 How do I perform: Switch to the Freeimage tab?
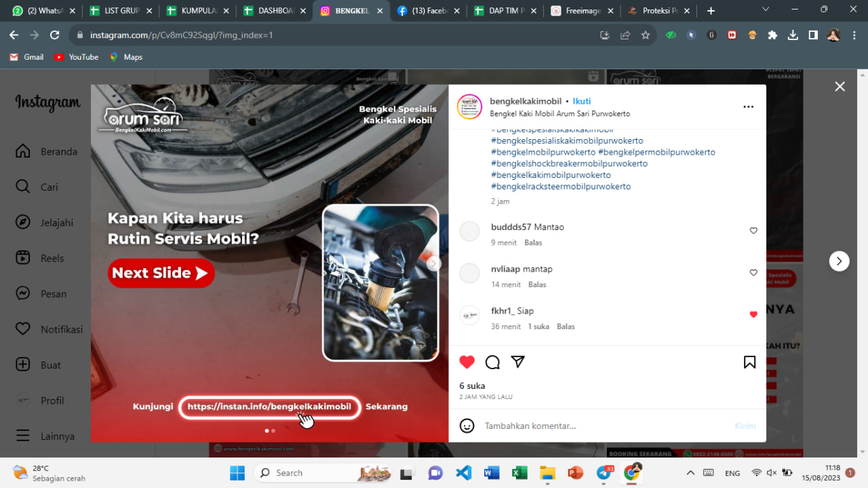[x=583, y=11]
